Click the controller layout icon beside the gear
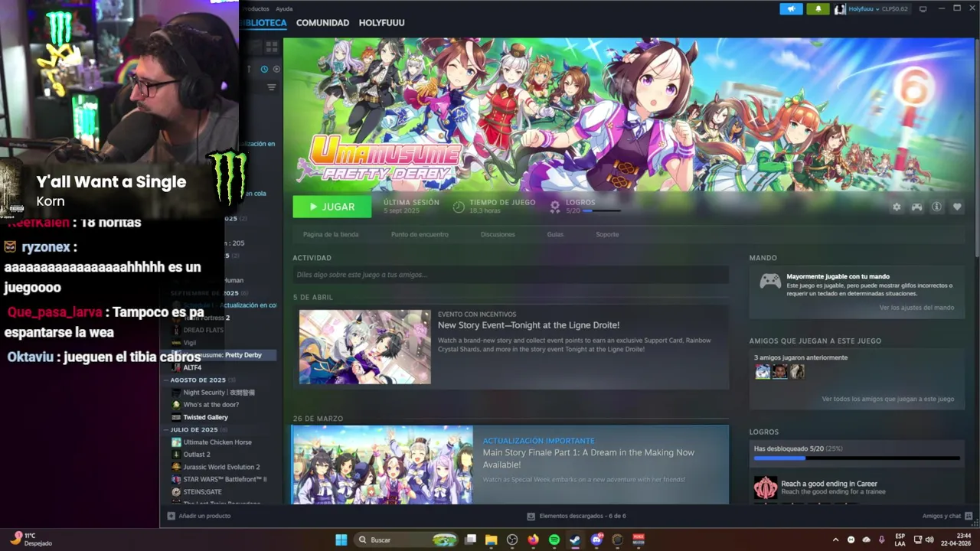 pyautogui.click(x=916, y=207)
